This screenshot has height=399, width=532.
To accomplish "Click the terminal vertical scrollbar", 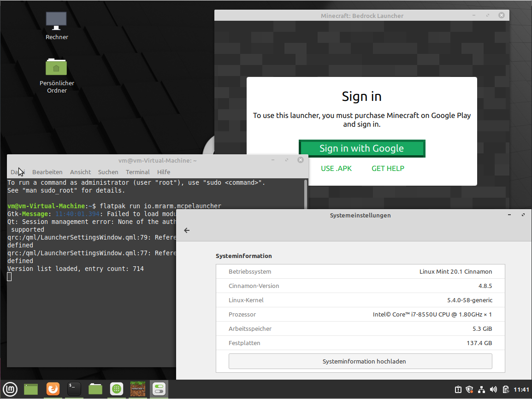I will coord(306,194).
